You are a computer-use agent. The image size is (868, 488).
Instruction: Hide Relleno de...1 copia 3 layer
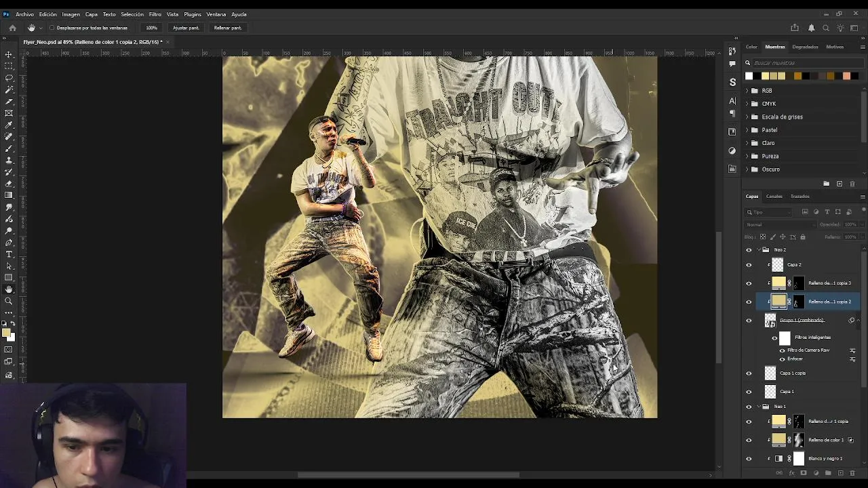[749, 283]
